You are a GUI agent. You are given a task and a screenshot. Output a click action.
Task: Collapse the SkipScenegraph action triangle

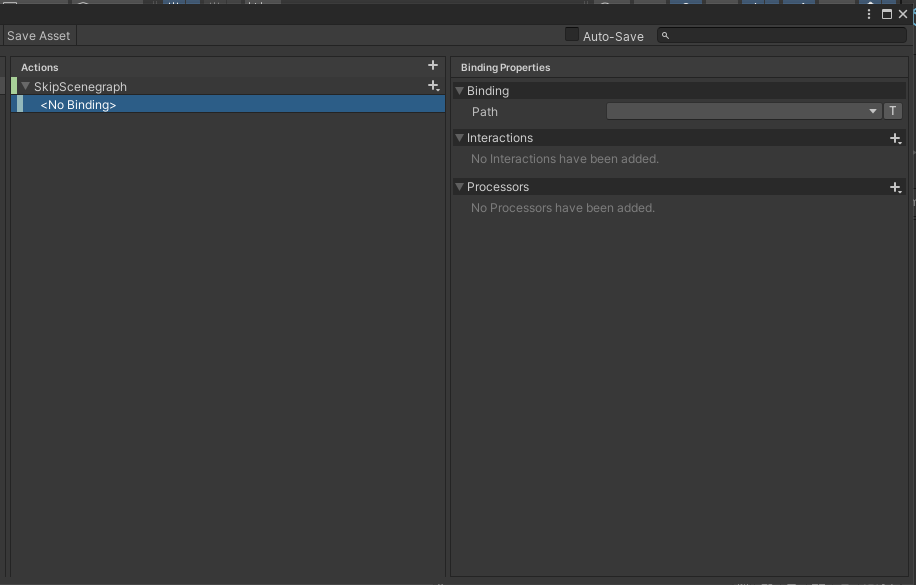(x=26, y=87)
